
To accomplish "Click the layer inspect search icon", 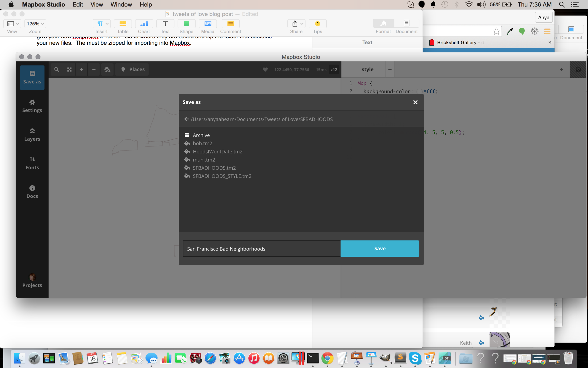I will coord(107,70).
